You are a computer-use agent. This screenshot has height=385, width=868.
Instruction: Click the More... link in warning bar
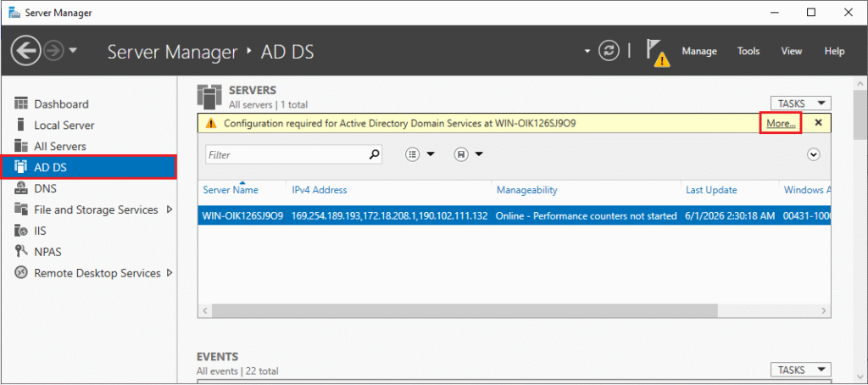pyautogui.click(x=781, y=124)
